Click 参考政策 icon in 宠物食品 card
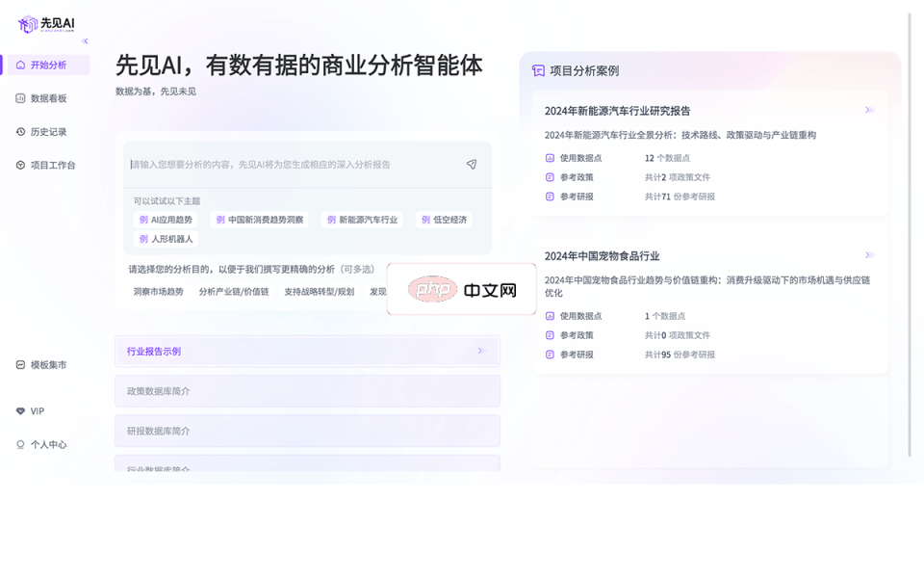This screenshot has height=578, width=924. click(550, 335)
